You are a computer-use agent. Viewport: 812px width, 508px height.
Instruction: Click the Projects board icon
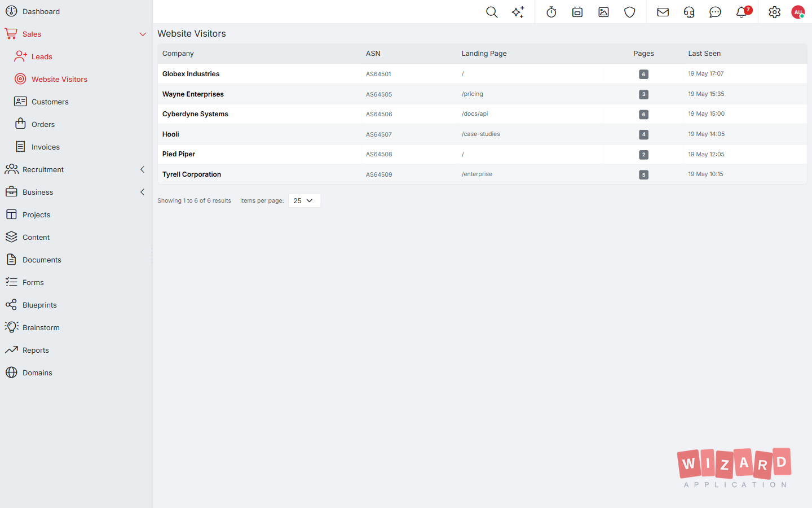pos(11,214)
